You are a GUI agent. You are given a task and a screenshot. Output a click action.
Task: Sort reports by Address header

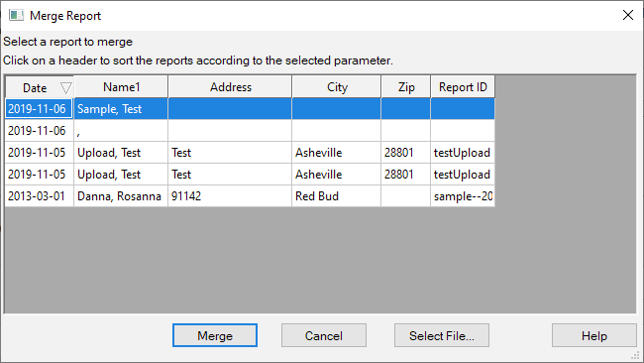pos(231,86)
